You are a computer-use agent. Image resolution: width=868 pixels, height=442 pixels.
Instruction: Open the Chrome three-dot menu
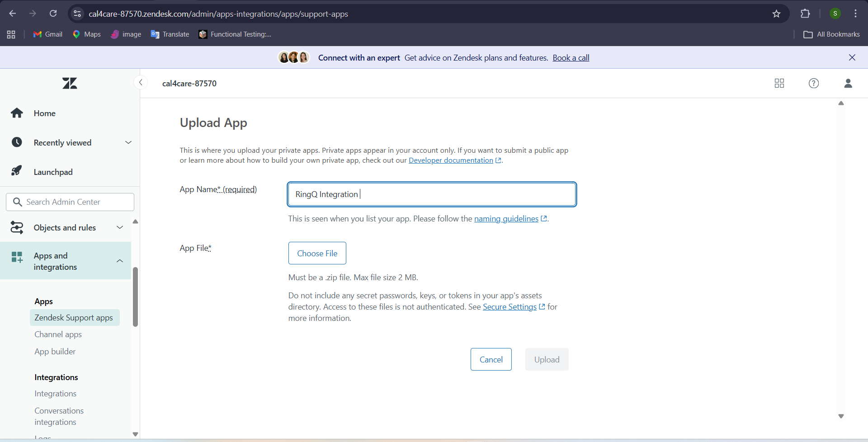[x=855, y=14]
